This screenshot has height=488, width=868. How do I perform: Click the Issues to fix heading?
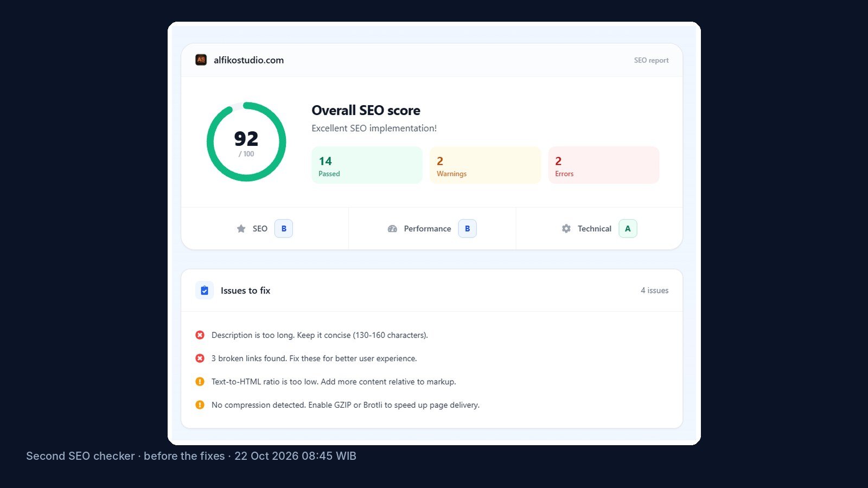click(x=245, y=291)
